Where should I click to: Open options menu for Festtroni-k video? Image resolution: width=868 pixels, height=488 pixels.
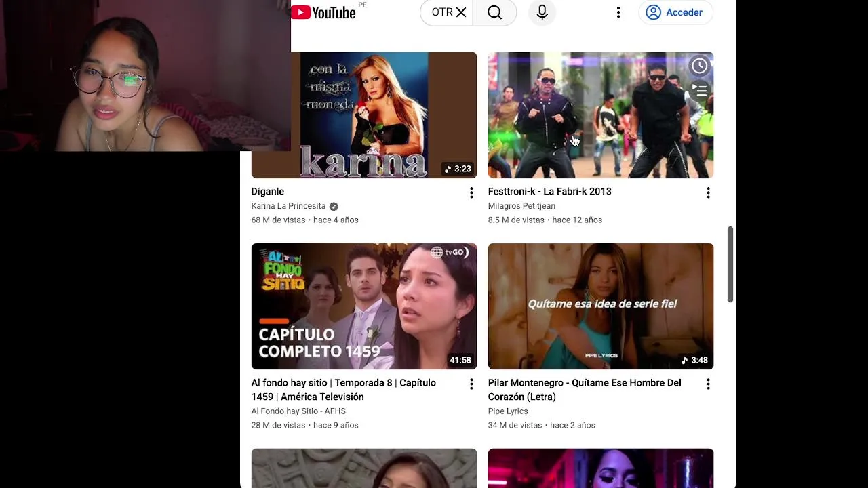point(708,192)
